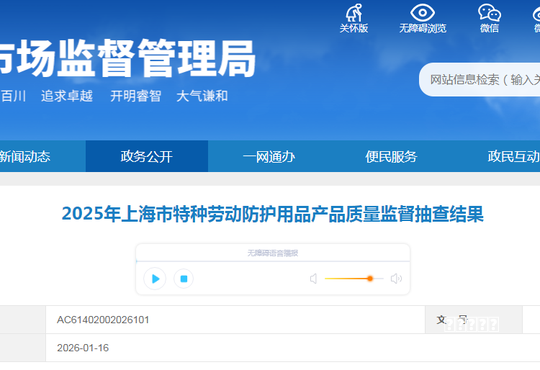Click the 市场监督管理局 site title
The width and height of the screenshot is (540, 370).
pos(128,58)
